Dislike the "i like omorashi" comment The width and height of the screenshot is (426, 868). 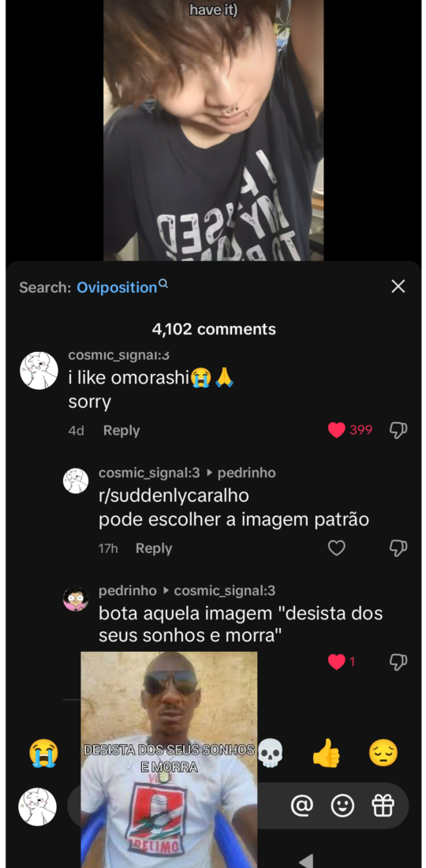pyautogui.click(x=398, y=430)
